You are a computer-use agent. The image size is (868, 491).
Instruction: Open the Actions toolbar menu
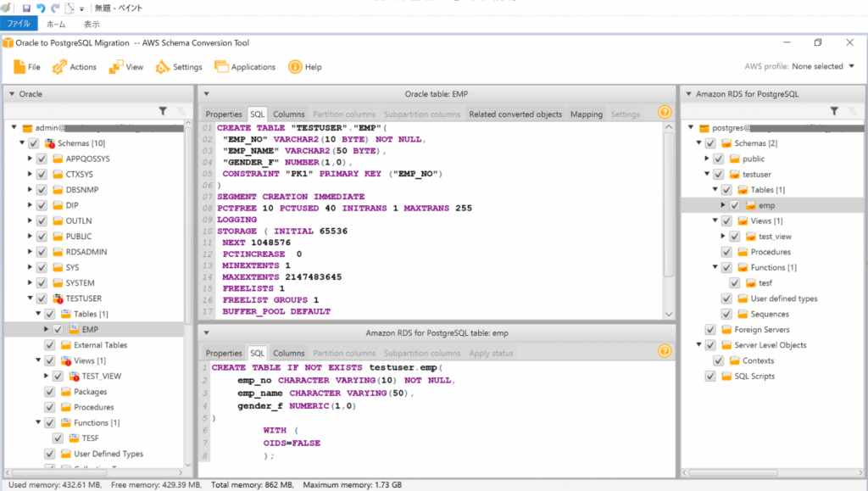(75, 67)
